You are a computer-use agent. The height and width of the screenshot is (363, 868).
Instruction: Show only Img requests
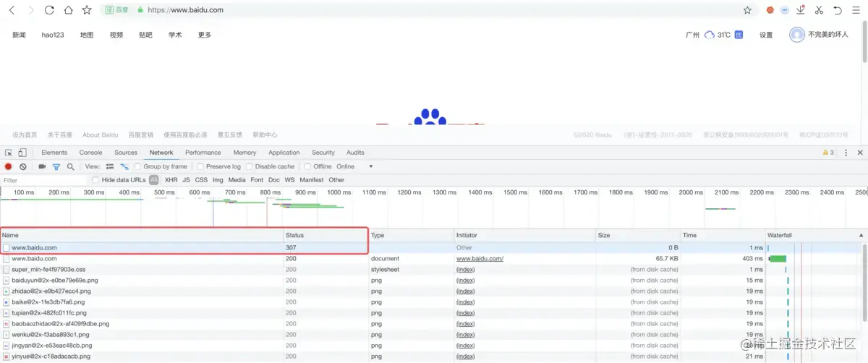tap(218, 180)
